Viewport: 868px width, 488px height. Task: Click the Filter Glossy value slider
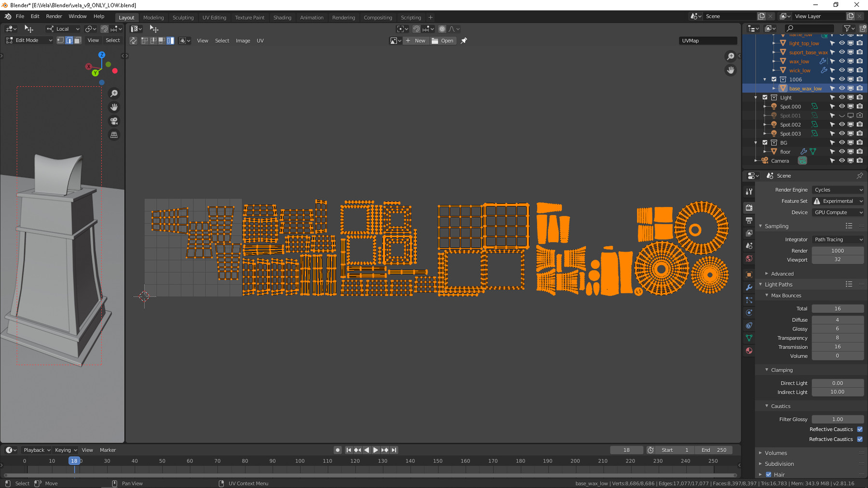[x=837, y=420]
